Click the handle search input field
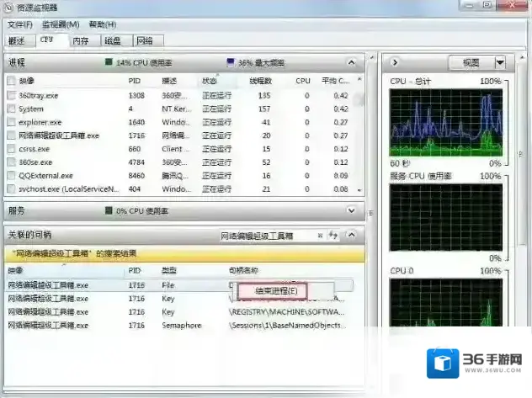Image resolution: width=532 pixels, height=398 pixels. pyautogui.click(x=265, y=236)
